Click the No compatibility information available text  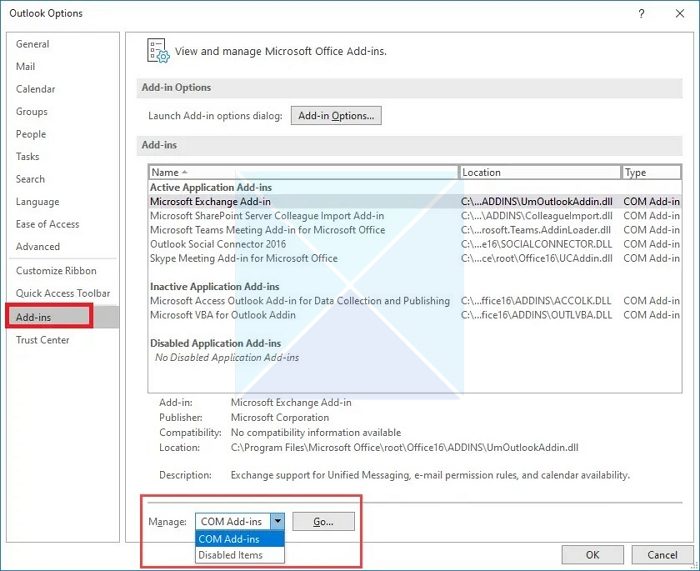tap(316, 433)
